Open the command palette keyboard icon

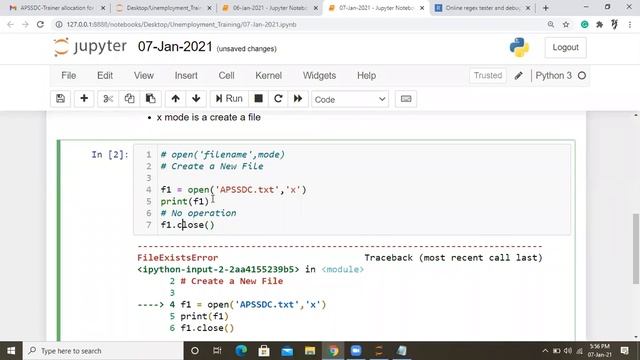[x=406, y=99]
